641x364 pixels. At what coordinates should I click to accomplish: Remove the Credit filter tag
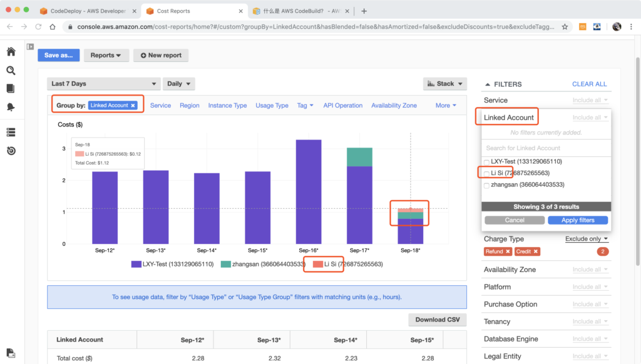point(536,251)
